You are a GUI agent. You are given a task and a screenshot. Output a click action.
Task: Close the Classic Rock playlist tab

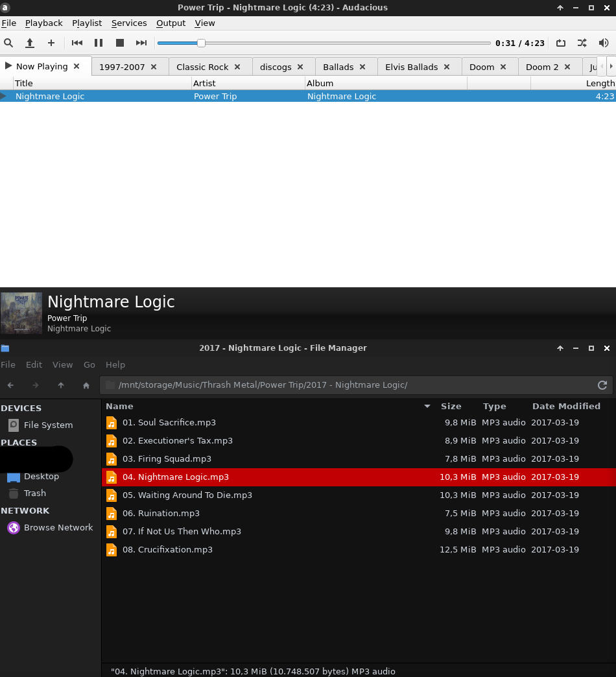tap(237, 67)
